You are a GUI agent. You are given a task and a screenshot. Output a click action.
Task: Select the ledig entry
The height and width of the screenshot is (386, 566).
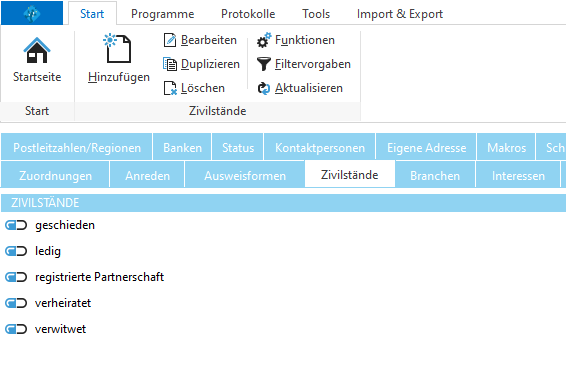tap(48, 251)
